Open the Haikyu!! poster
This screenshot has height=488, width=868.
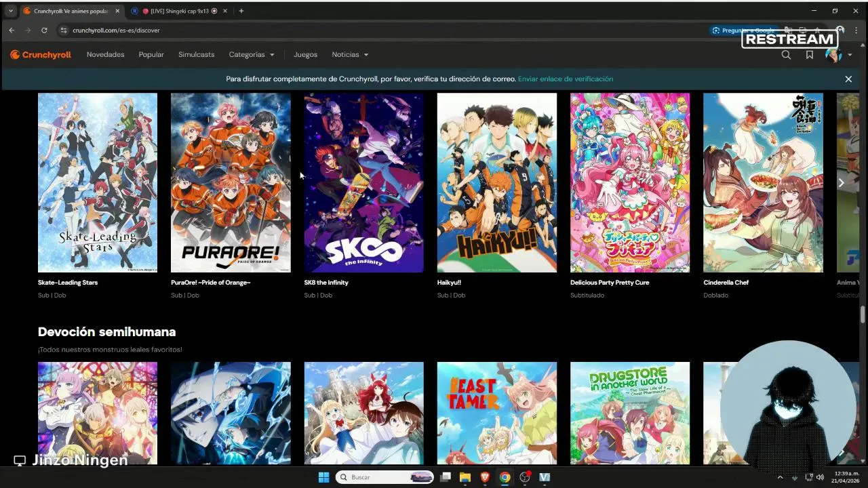(497, 182)
